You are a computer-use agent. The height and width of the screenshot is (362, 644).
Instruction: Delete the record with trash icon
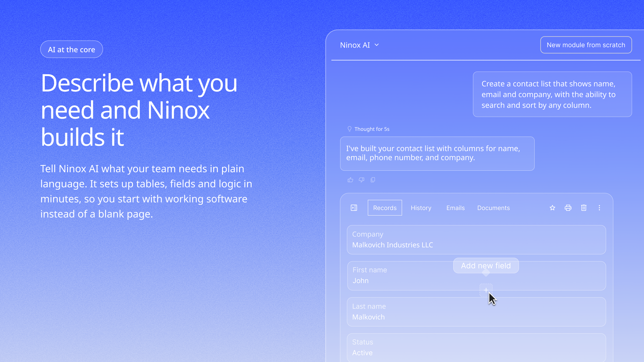click(584, 208)
